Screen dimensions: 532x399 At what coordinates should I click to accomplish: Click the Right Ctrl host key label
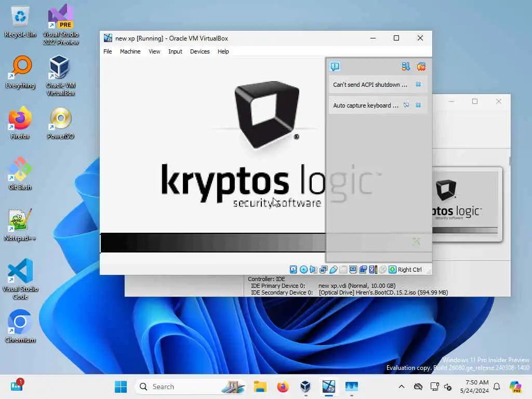tap(410, 270)
